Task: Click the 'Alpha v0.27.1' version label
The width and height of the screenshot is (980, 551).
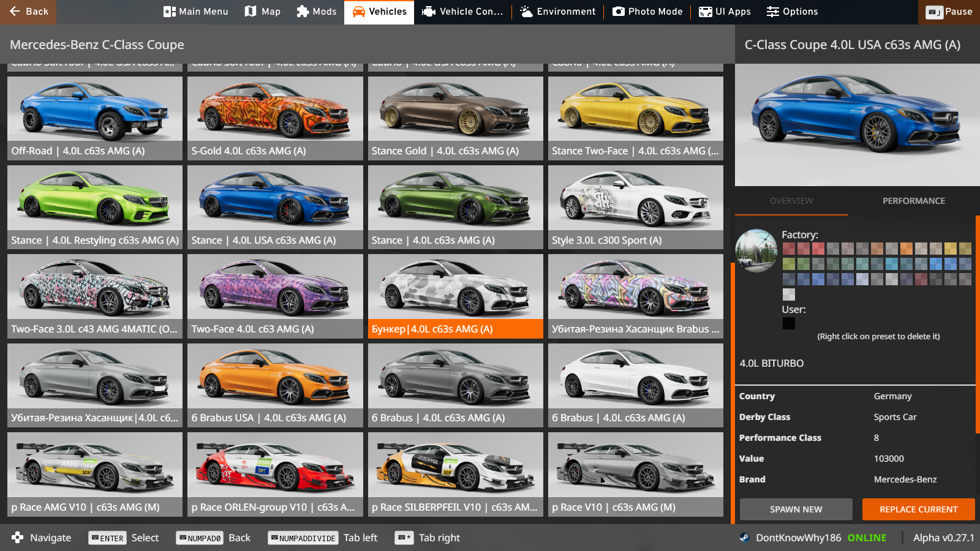Action: (x=943, y=538)
